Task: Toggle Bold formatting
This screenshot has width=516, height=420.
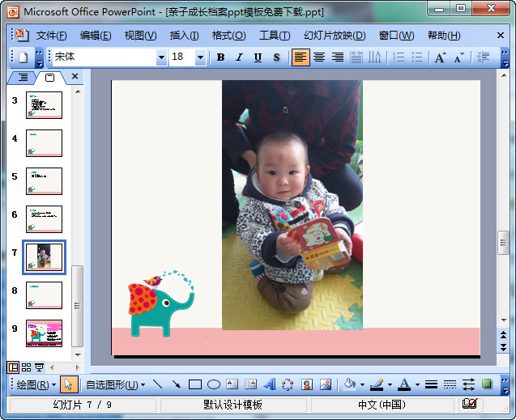Action: pyautogui.click(x=221, y=57)
